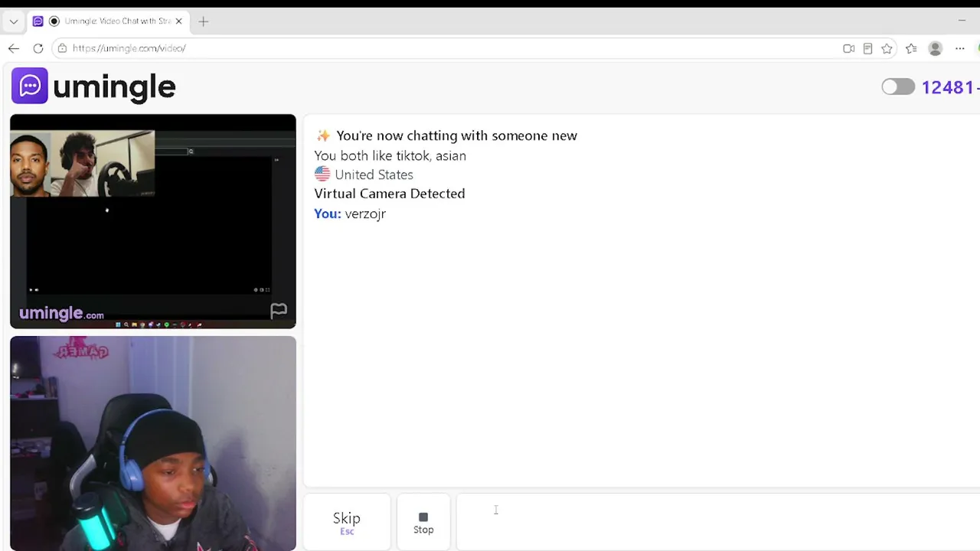Stop the current chat

[423, 522]
